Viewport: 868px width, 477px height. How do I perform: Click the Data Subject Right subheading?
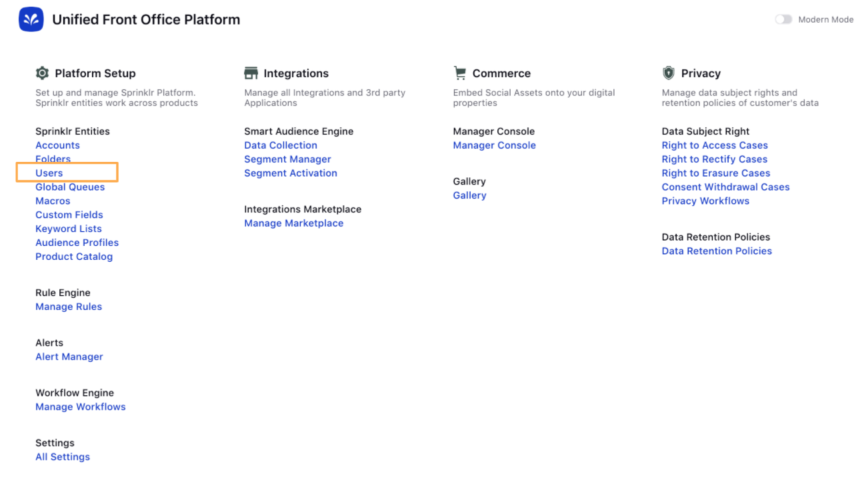705,131
